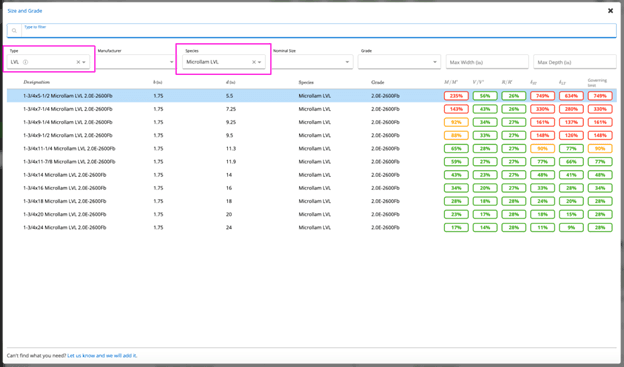Click the search magnifier icon

point(14,31)
